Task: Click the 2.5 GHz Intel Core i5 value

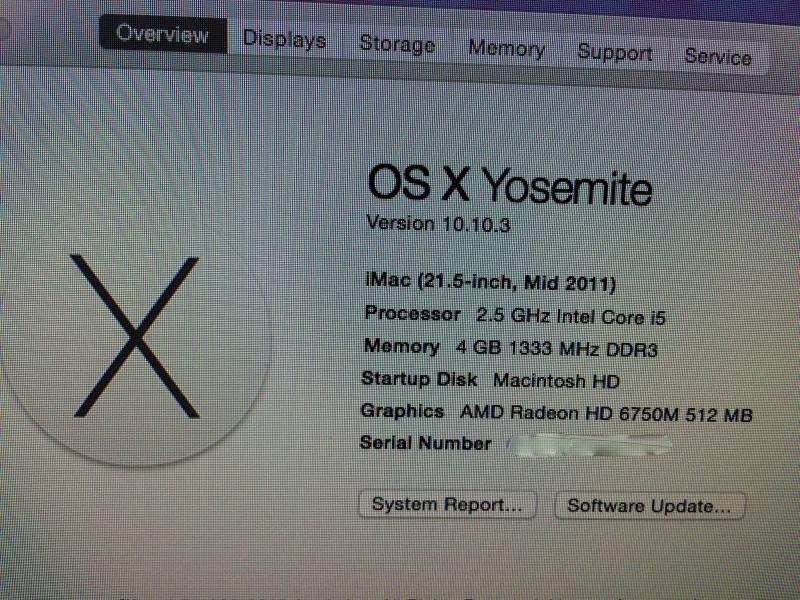Action: (570, 317)
